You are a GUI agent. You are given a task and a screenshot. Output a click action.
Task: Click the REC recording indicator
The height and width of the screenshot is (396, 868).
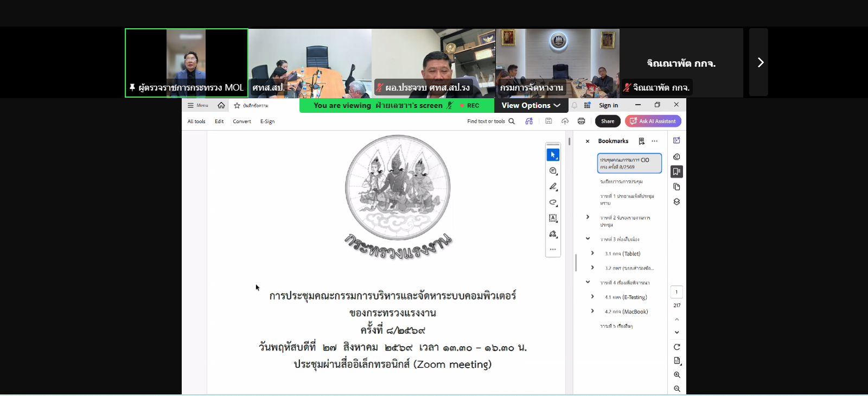470,105
